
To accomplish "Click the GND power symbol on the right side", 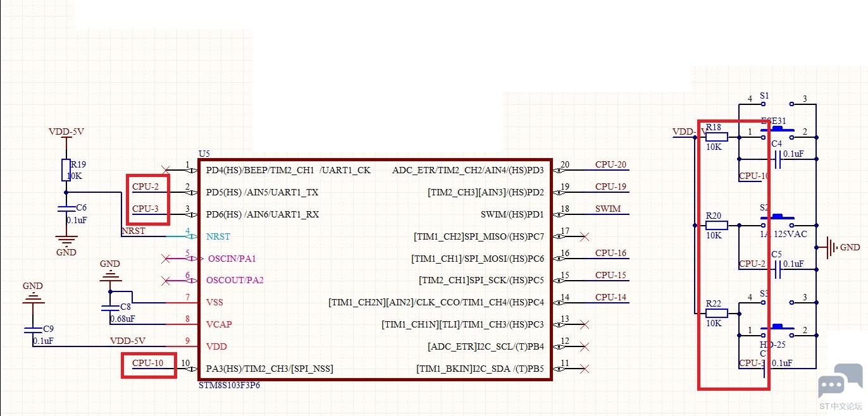I will [x=830, y=248].
